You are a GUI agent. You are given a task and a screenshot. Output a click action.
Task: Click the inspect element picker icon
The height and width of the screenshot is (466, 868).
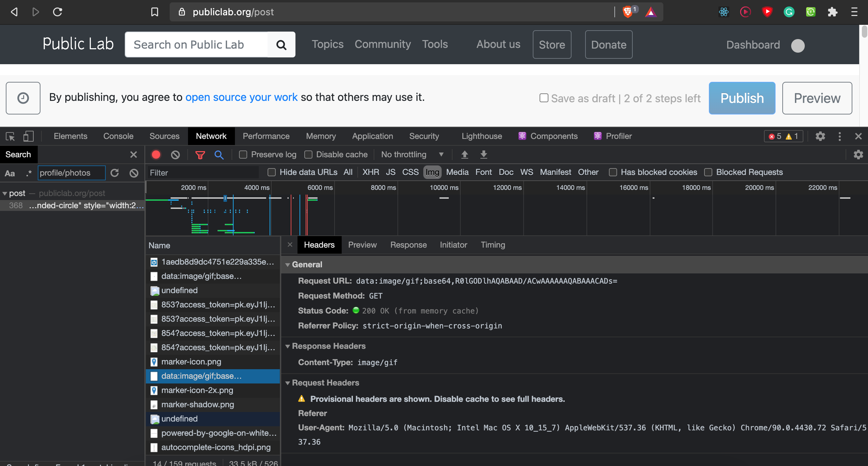(x=10, y=137)
